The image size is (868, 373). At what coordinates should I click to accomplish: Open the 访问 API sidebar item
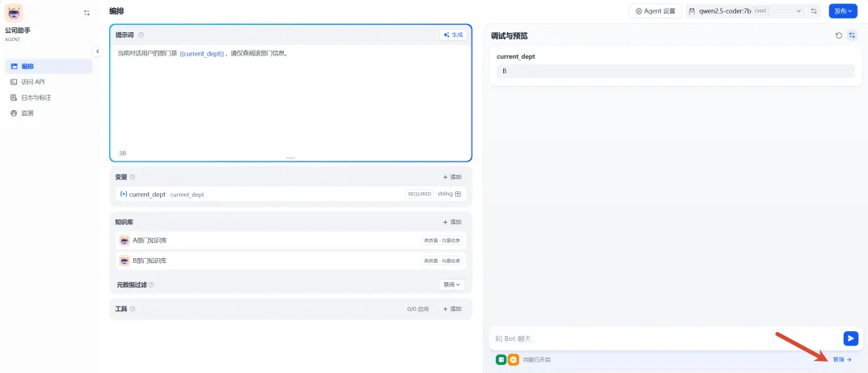[x=48, y=82]
